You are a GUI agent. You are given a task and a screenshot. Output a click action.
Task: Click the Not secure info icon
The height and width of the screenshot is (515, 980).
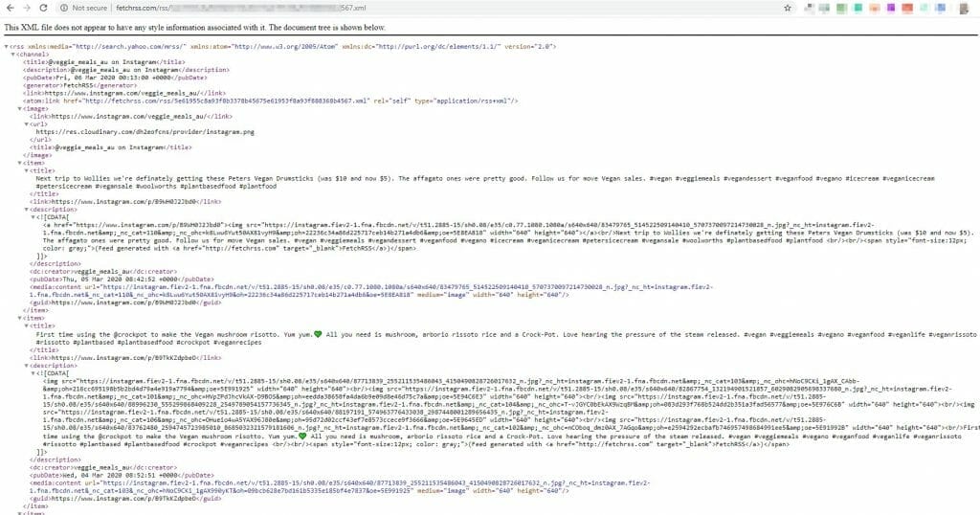click(x=65, y=8)
